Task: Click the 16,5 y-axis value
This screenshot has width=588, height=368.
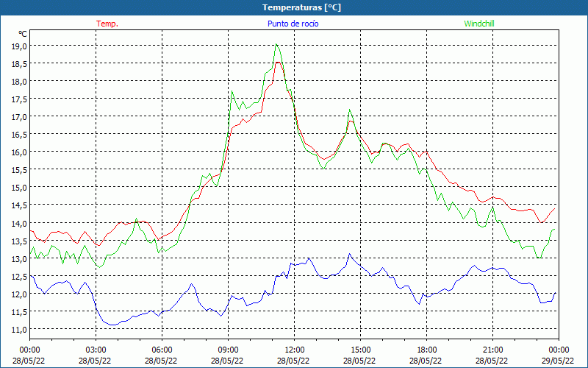Action: [x=19, y=134]
